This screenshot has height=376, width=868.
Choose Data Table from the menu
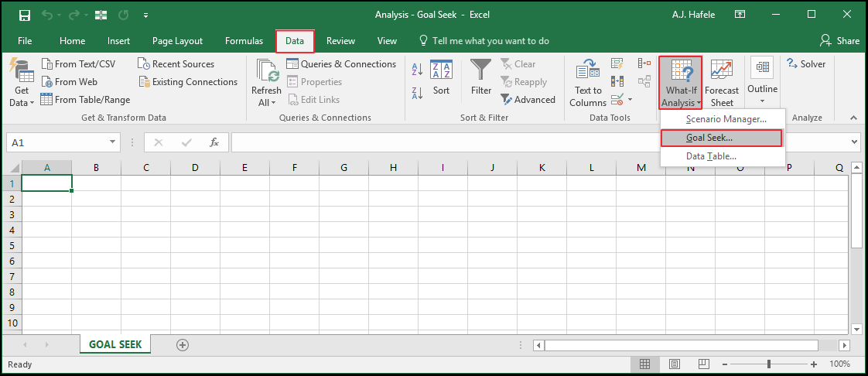(x=711, y=157)
